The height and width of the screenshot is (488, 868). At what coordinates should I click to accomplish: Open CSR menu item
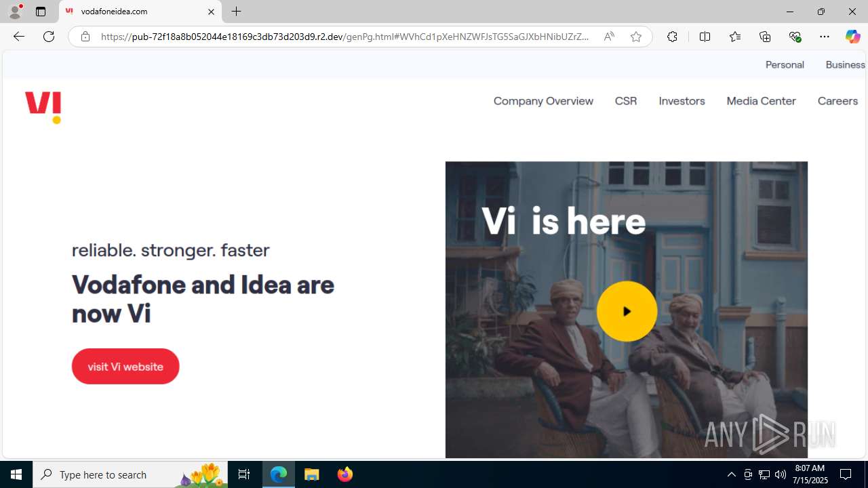point(626,101)
